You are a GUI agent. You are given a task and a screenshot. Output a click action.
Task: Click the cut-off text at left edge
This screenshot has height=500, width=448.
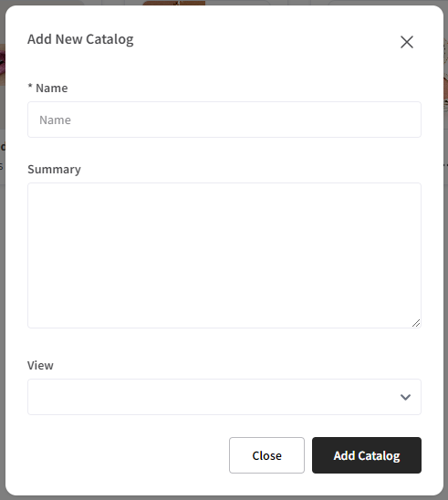pyautogui.click(x=3, y=147)
